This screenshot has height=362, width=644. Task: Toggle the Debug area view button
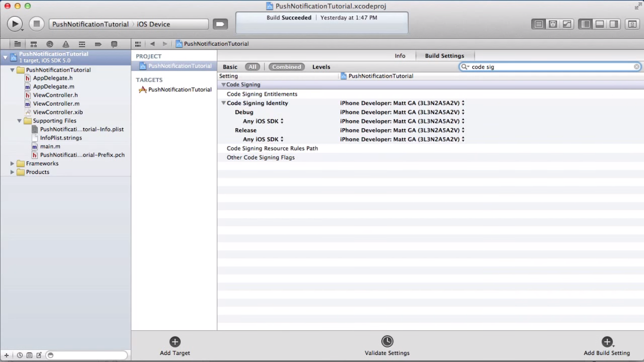pos(600,24)
